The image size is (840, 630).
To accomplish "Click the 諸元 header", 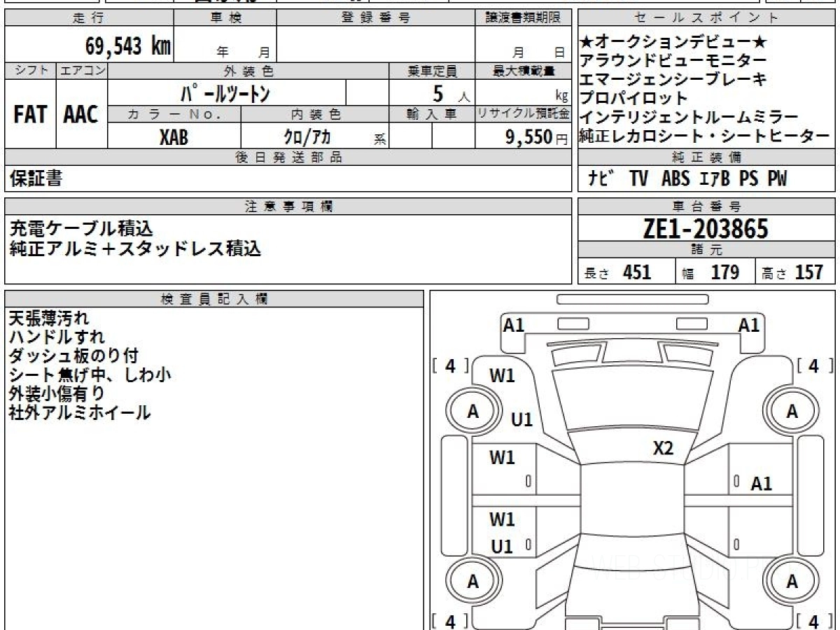I will (x=707, y=251).
